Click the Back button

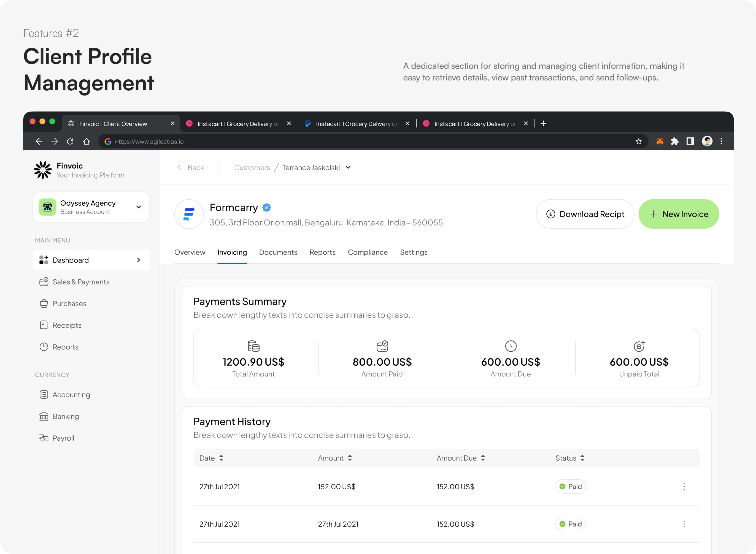pos(190,167)
